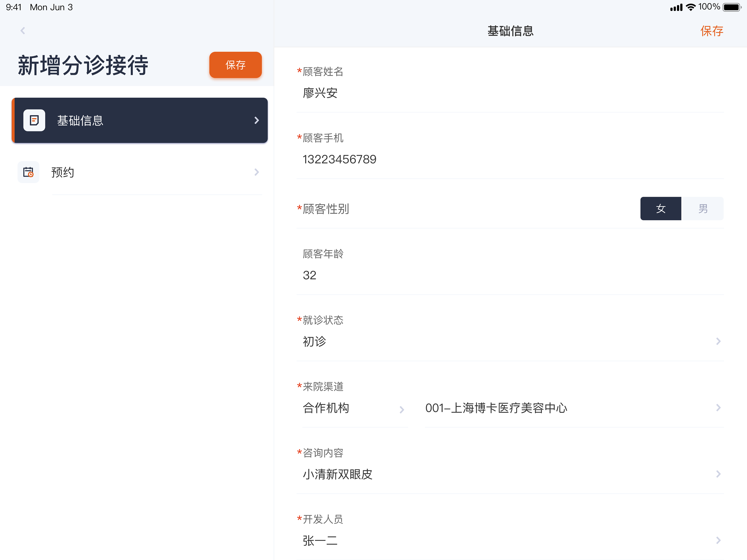Tap the cellular signal icon
This screenshot has width=747, height=560.
point(676,7)
